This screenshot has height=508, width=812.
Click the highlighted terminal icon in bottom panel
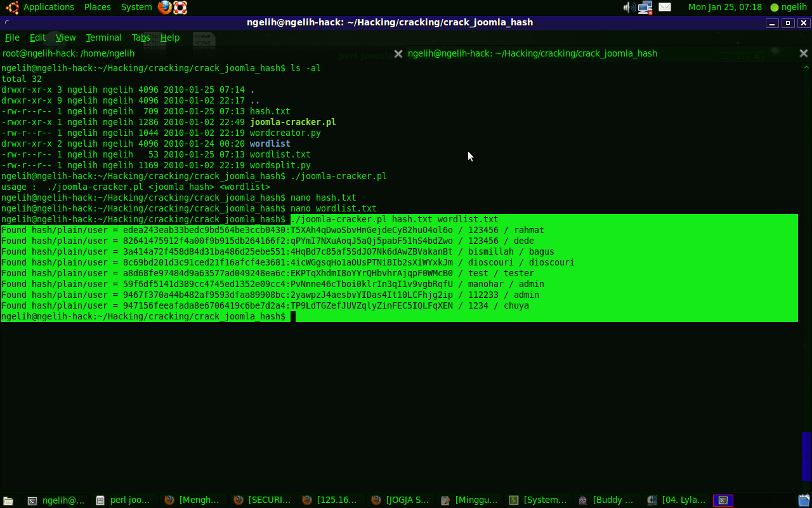tap(723, 500)
